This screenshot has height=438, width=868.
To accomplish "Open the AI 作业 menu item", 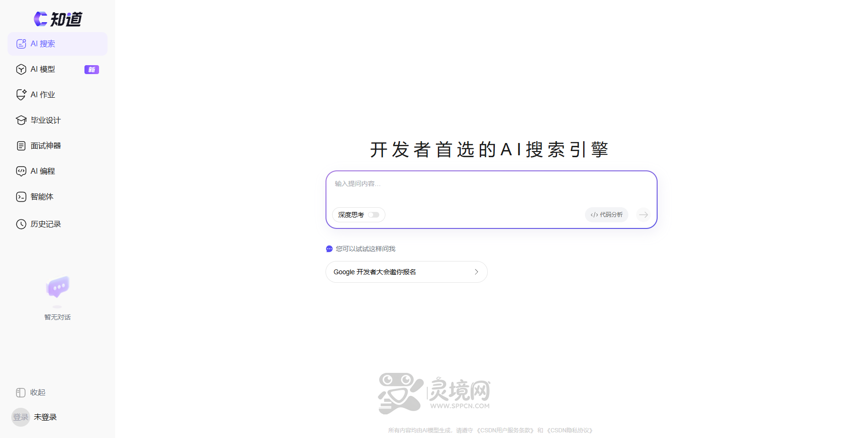I will coord(58,95).
